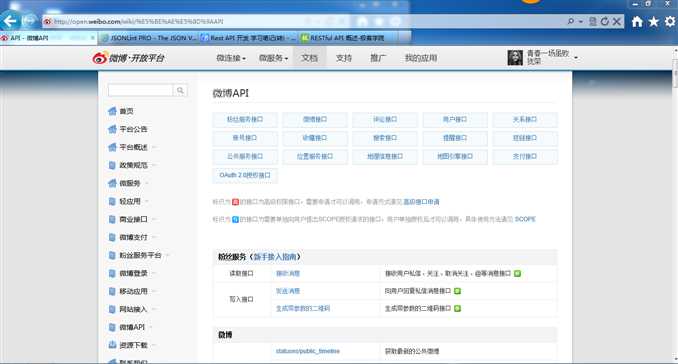Close the API - 微博API browser tab
Image resolution: width=678 pixels, height=364 pixels.
pyautogui.click(x=93, y=38)
